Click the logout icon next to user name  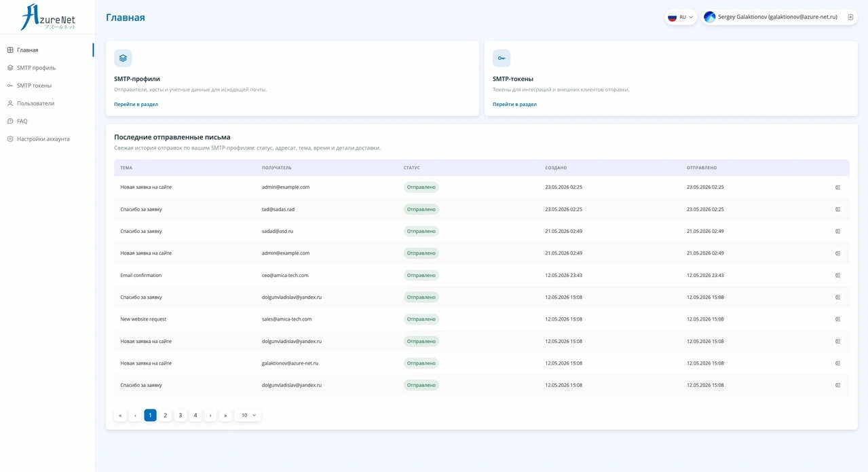pos(850,17)
